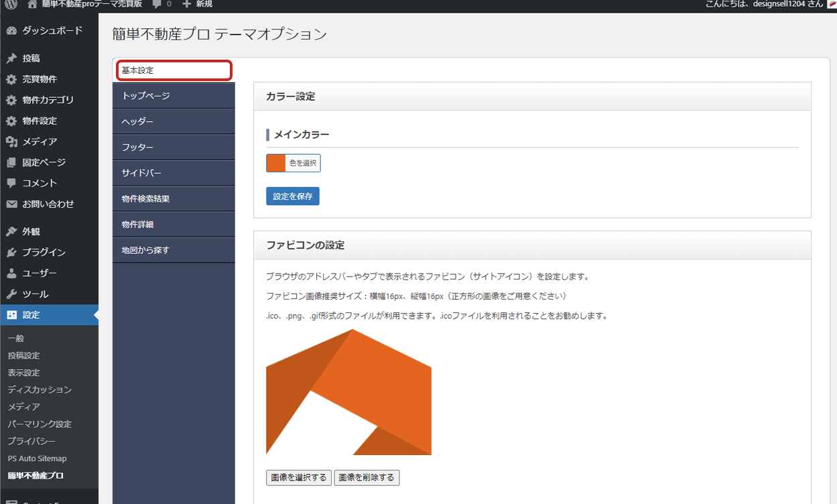Open ダッシュボード from the sidebar

click(x=52, y=31)
